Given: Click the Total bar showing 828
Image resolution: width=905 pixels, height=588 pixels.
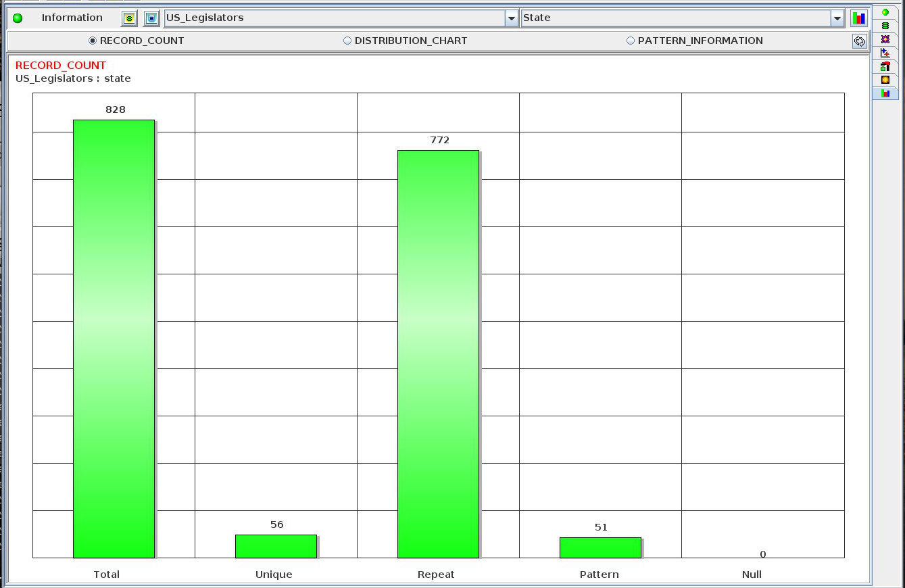Looking at the screenshot, I should coord(114,338).
